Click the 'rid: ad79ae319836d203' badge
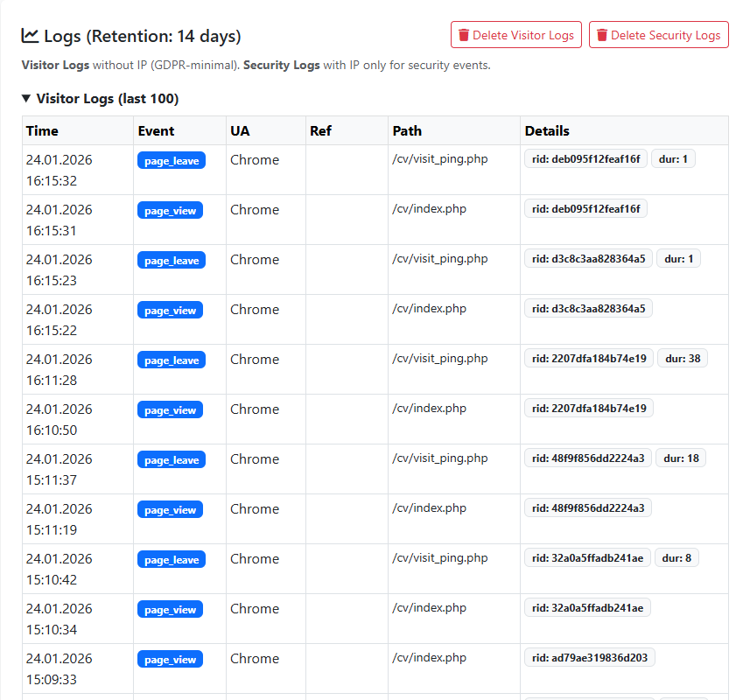This screenshot has width=736, height=700. [x=589, y=658]
